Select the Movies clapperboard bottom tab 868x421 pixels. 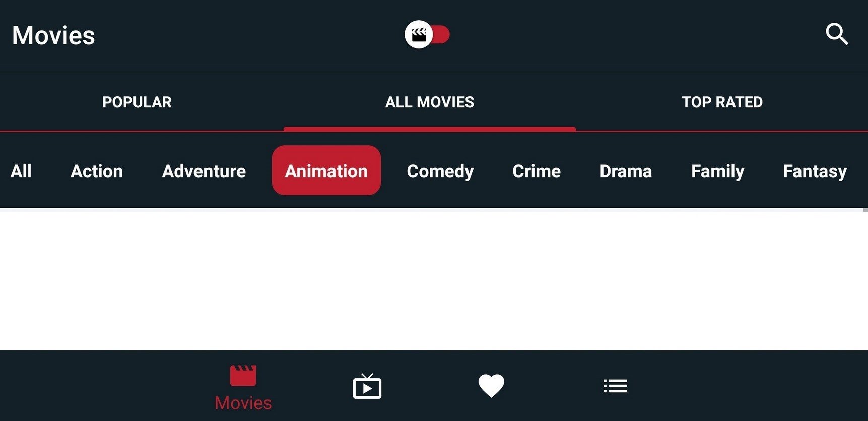click(x=243, y=388)
